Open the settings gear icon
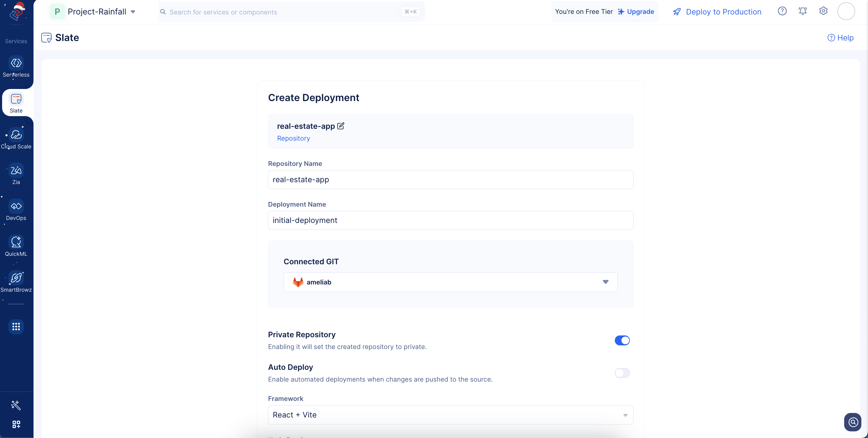 coord(823,11)
